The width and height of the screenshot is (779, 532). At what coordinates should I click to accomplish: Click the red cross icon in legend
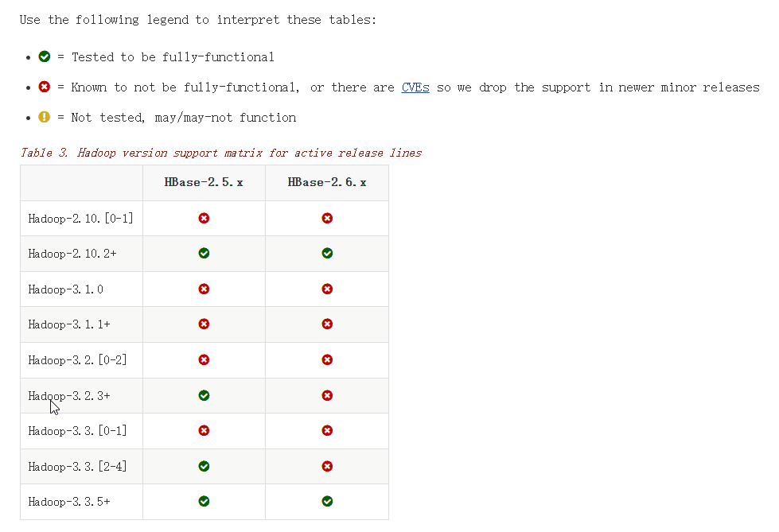[x=45, y=87]
